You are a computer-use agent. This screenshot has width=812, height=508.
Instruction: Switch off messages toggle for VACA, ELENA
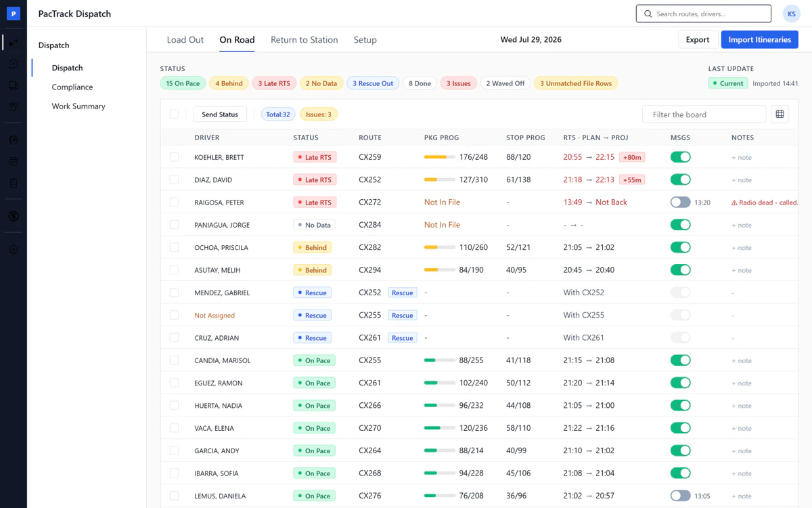click(680, 428)
